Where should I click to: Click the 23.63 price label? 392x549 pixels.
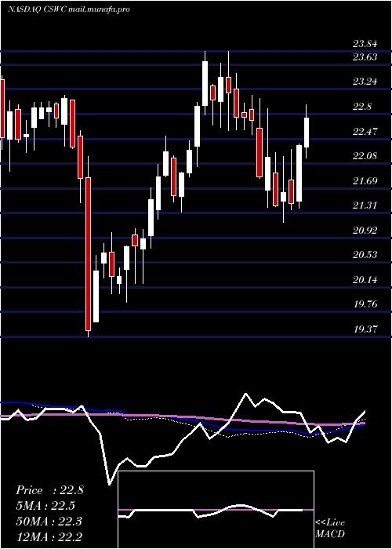coord(365,56)
